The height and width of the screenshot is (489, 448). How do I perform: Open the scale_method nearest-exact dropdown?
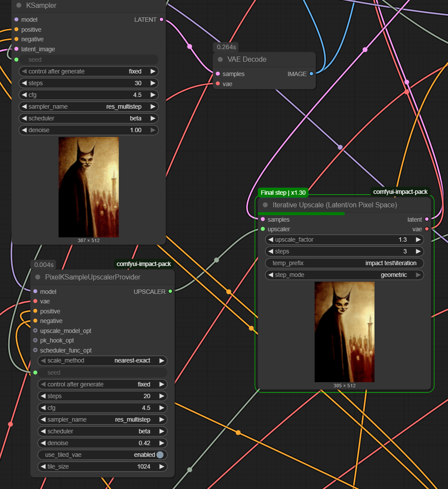click(x=102, y=360)
